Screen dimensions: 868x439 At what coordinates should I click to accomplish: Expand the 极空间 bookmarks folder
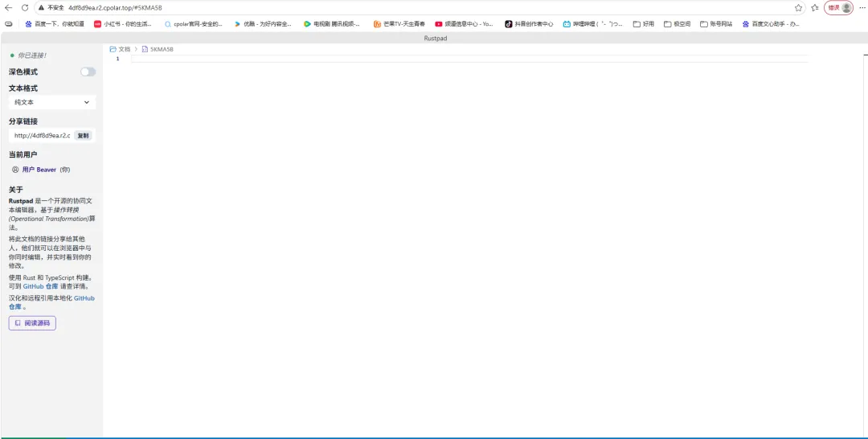(x=677, y=24)
